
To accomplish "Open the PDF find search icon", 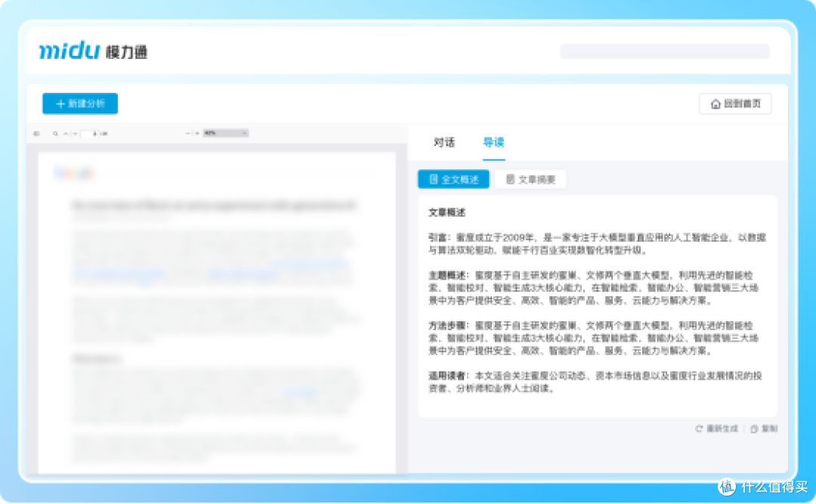I will [55, 134].
